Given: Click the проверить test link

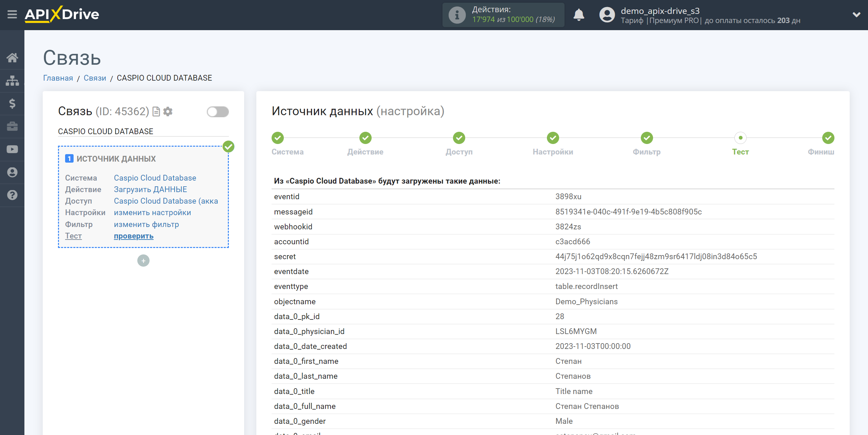Looking at the screenshot, I should [134, 236].
